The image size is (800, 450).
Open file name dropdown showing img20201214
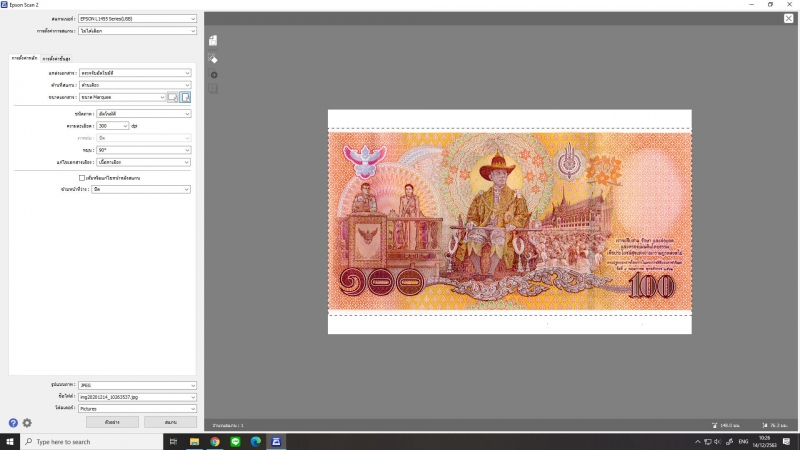click(x=137, y=397)
